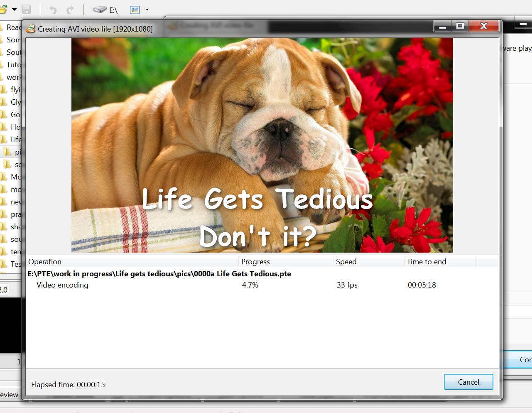Screen dimensions: 532x413
Task: Click the picture view mode icon
Action: tap(135, 10)
